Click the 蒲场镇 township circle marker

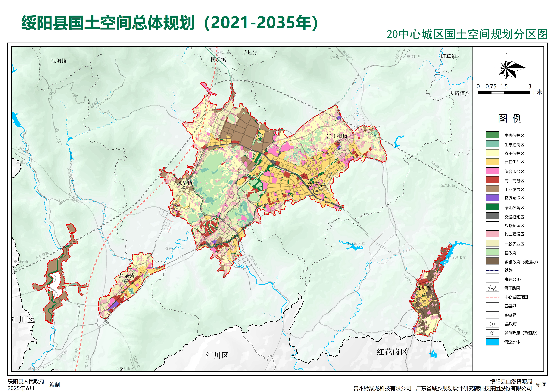[x=126, y=282]
